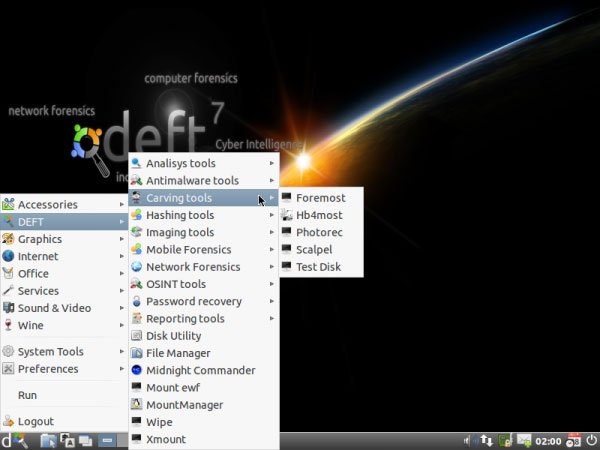Click the DEFT menu entry

point(64,222)
